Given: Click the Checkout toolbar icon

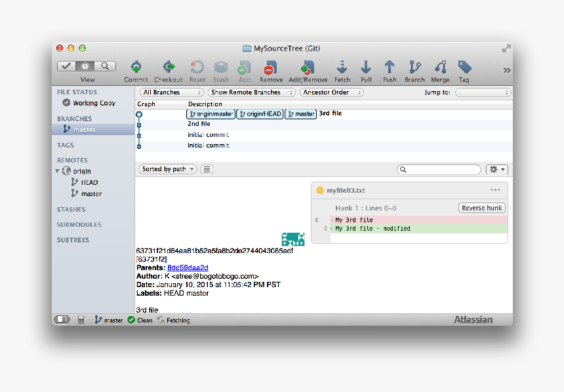Looking at the screenshot, I should (x=169, y=68).
